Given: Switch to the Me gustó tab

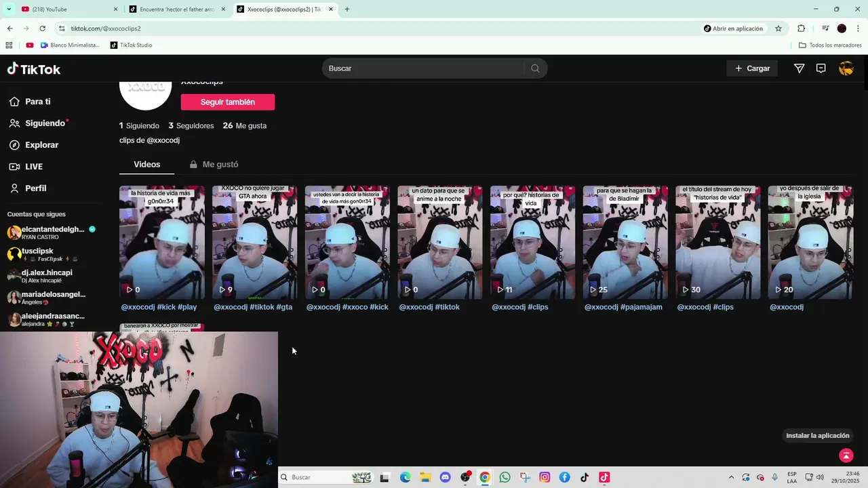Looking at the screenshot, I should pos(214,165).
